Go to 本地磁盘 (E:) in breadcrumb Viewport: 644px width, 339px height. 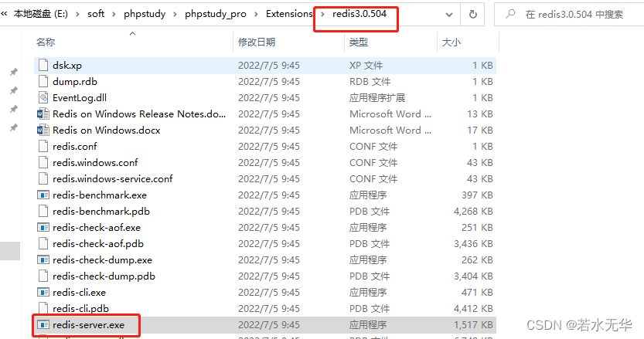click(x=41, y=14)
